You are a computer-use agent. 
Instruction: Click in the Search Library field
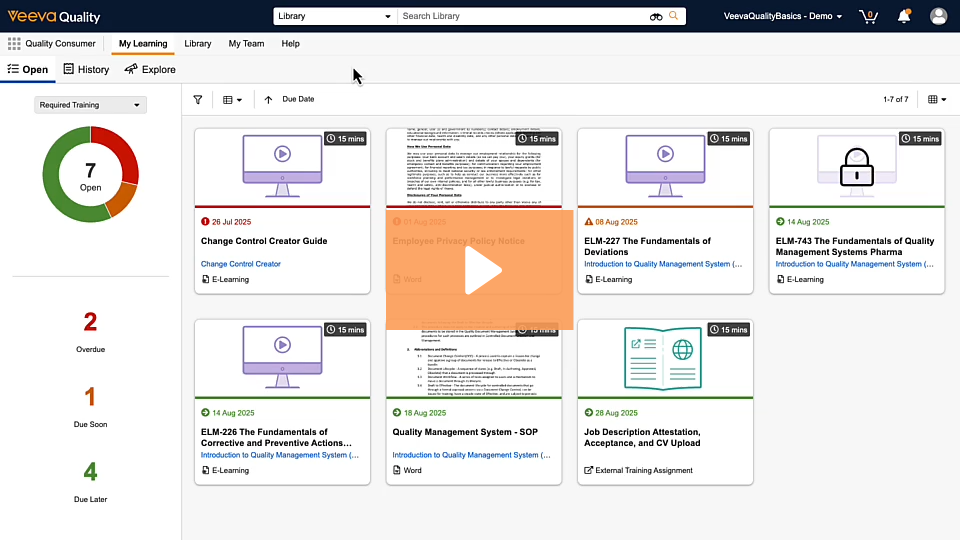523,17
